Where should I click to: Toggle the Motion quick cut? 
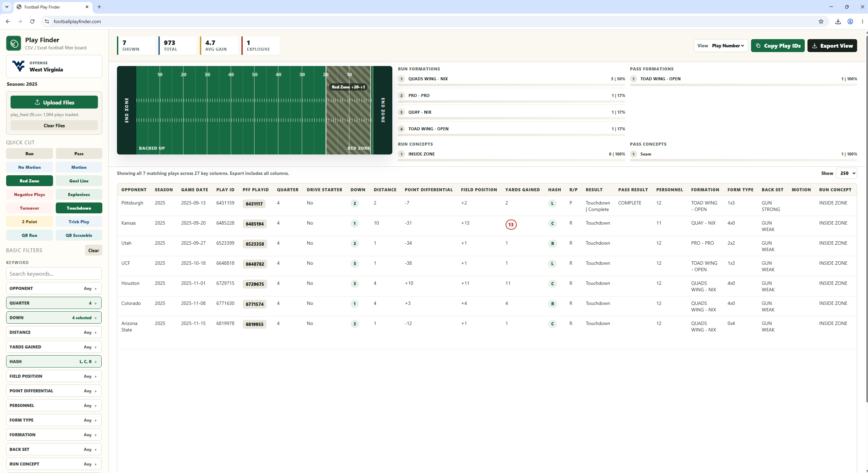[x=79, y=167]
